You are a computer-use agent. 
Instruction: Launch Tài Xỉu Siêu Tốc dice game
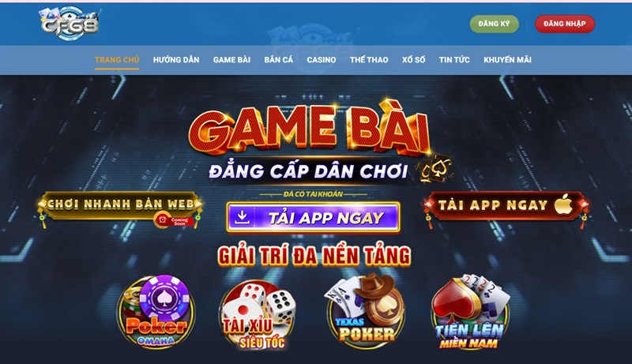click(257, 314)
